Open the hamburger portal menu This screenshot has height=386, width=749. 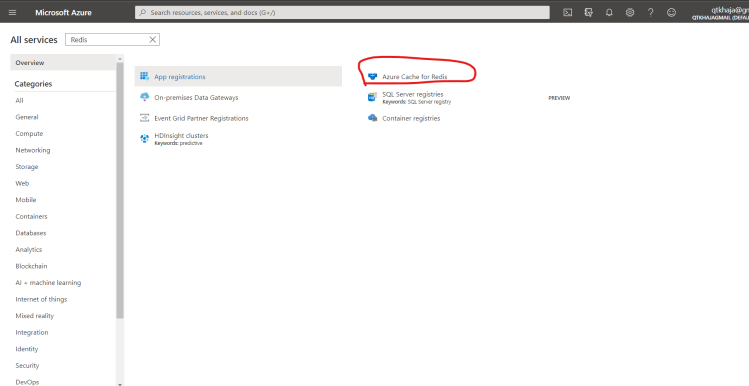(x=12, y=12)
